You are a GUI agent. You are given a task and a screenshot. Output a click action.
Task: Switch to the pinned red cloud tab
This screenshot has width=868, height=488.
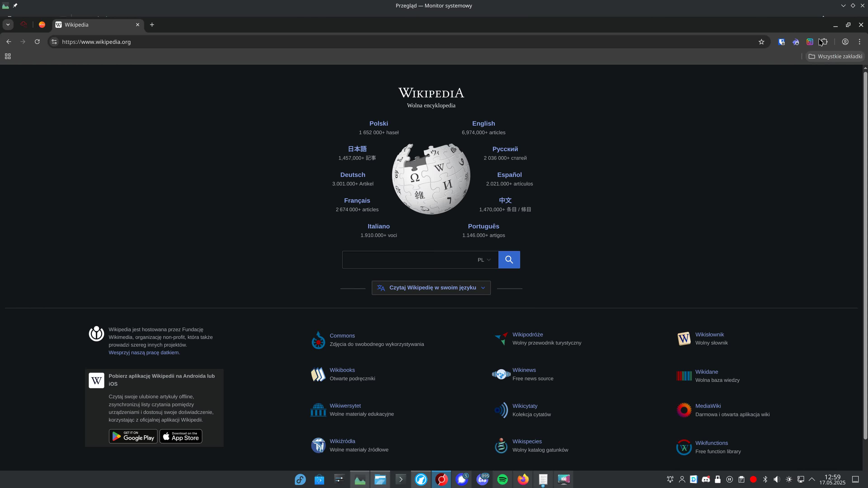pyautogui.click(x=24, y=25)
